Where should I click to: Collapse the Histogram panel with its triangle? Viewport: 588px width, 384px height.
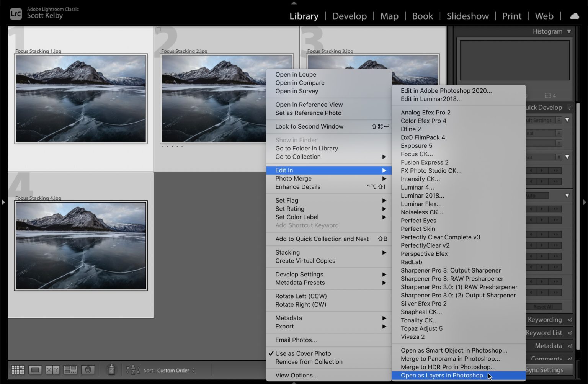click(569, 31)
